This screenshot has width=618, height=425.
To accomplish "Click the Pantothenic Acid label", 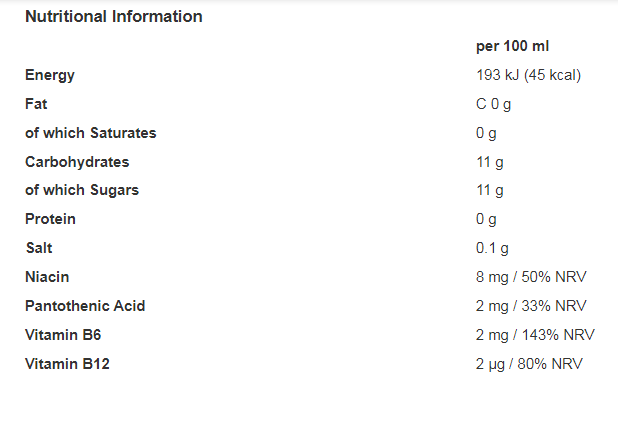I will [x=85, y=306].
